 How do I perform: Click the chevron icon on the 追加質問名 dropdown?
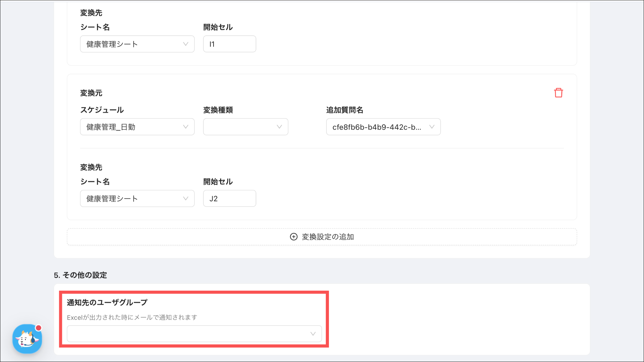pyautogui.click(x=432, y=127)
